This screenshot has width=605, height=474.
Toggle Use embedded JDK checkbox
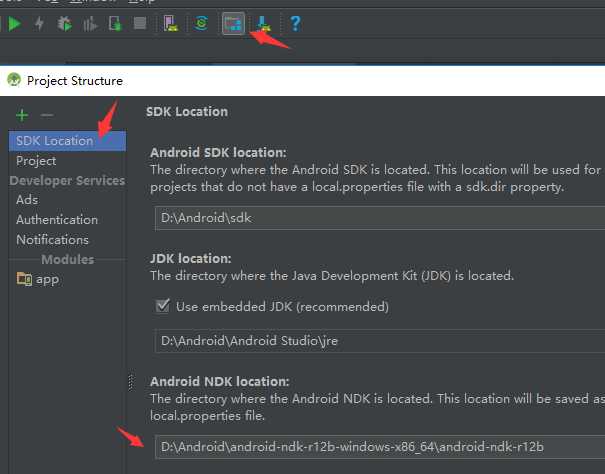pos(162,306)
